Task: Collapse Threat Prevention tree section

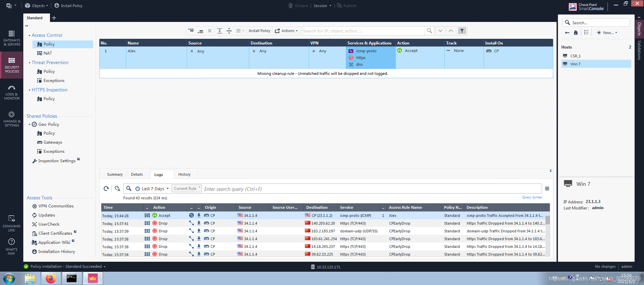Action: pos(29,63)
